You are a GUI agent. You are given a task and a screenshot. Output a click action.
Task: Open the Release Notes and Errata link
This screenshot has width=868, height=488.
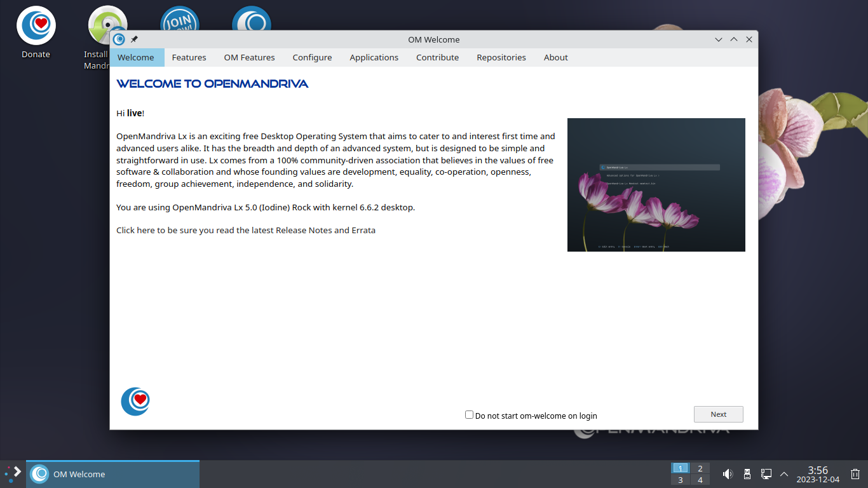click(x=246, y=230)
